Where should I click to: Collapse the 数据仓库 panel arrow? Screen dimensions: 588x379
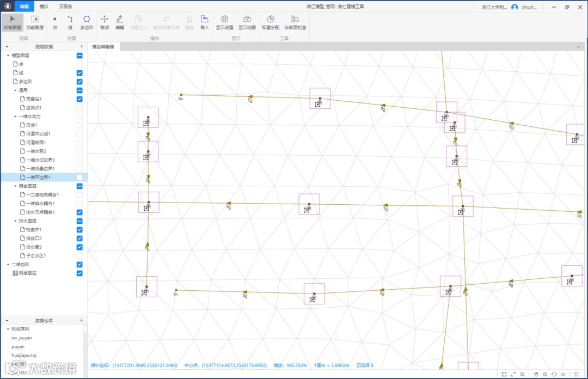pyautogui.click(x=7, y=320)
